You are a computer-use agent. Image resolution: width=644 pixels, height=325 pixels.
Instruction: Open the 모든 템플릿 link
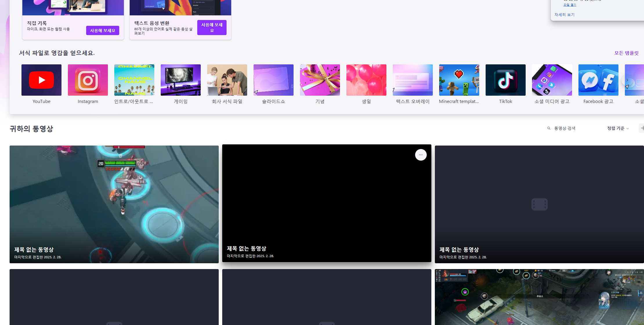[626, 53]
